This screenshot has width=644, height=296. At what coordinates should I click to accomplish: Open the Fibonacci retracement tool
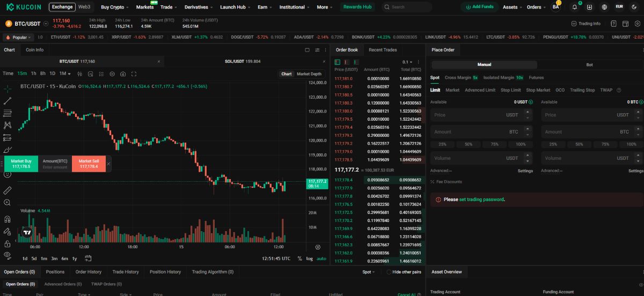click(8, 113)
